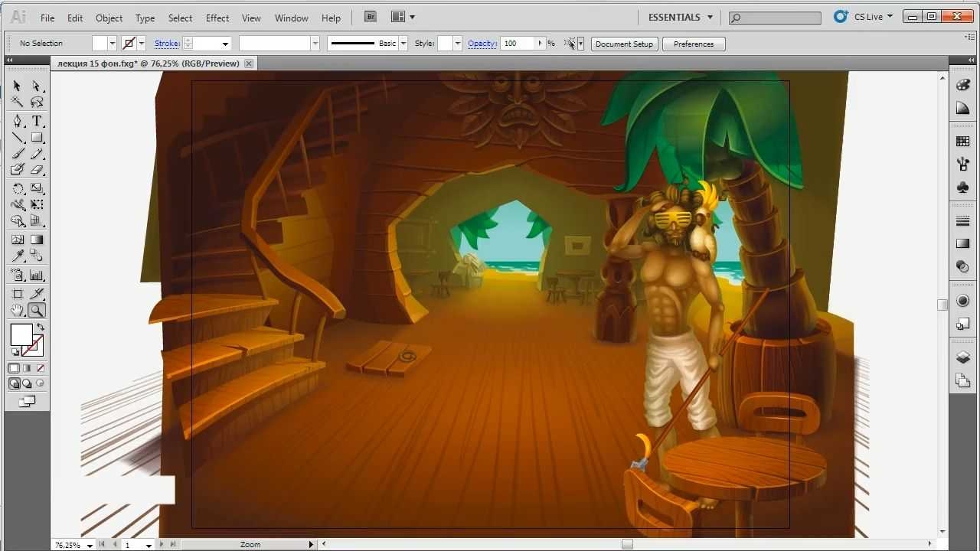The image size is (980, 551).
Task: Select the Eraser tool
Action: pos(36,171)
